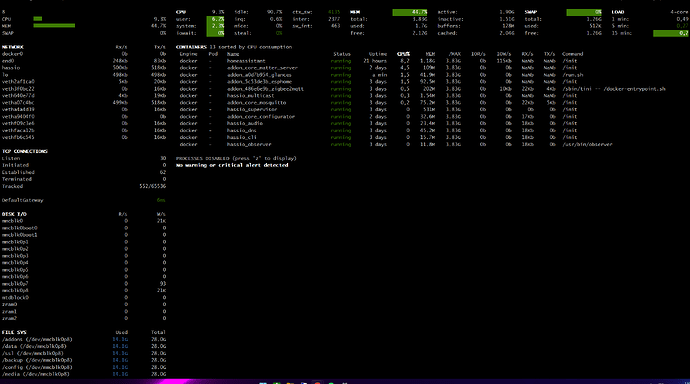The width and height of the screenshot is (690, 384).
Task: Click the DefaultGateway label
Action: [x=22, y=200]
